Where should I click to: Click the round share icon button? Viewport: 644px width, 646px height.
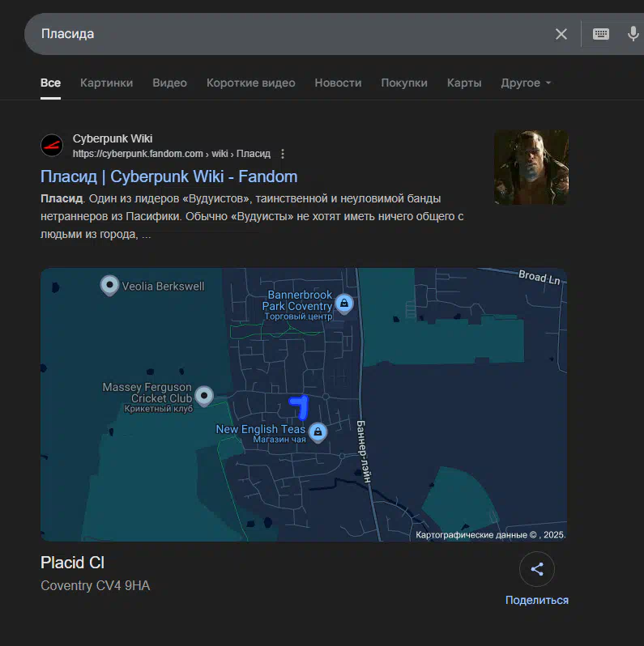tap(537, 569)
